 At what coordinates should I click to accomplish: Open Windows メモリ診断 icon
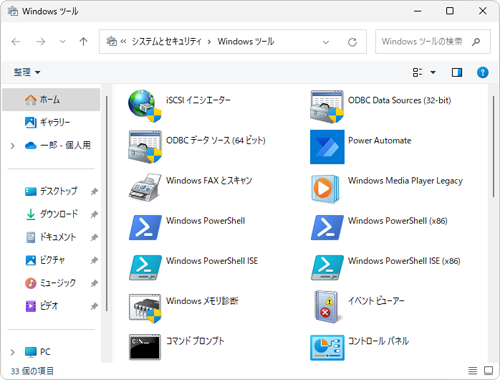tap(145, 308)
